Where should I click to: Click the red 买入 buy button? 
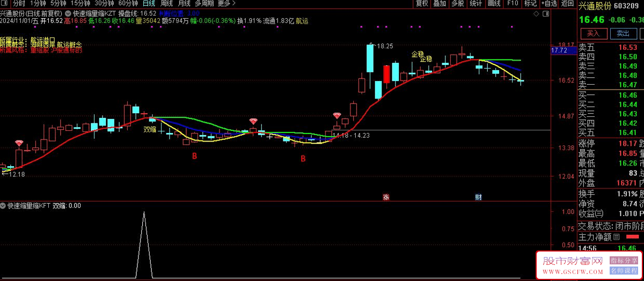[x=593, y=33]
